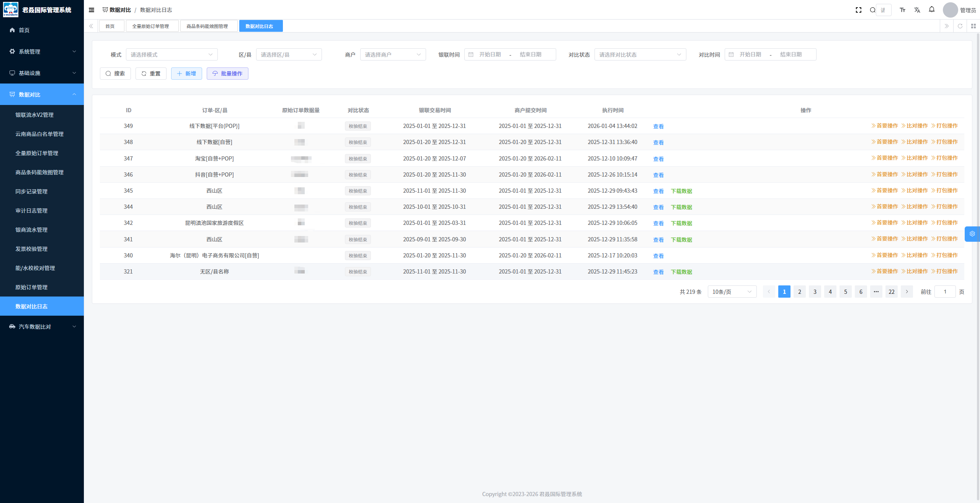980x503 pixels.
Task: Expand the 汽车数据比对 sidebar menu
Action: [x=42, y=326]
